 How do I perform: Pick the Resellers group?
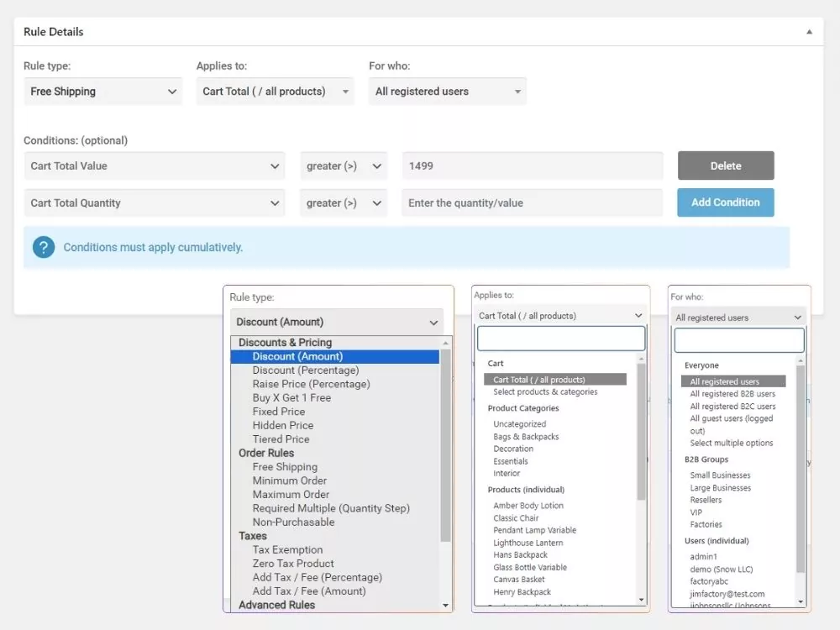(x=706, y=501)
